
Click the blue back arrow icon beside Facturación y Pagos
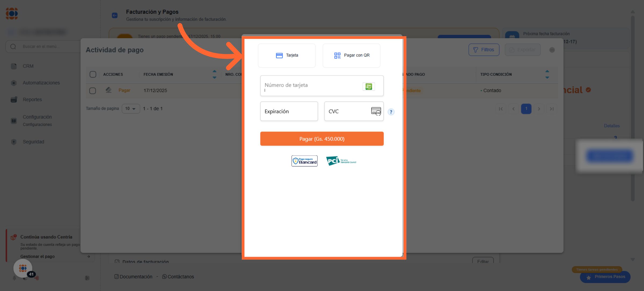(x=115, y=16)
